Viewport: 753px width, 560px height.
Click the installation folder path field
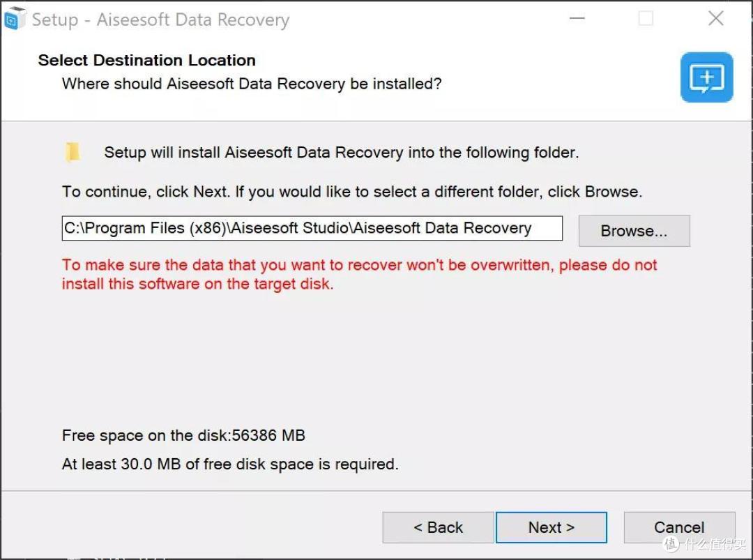(312, 228)
